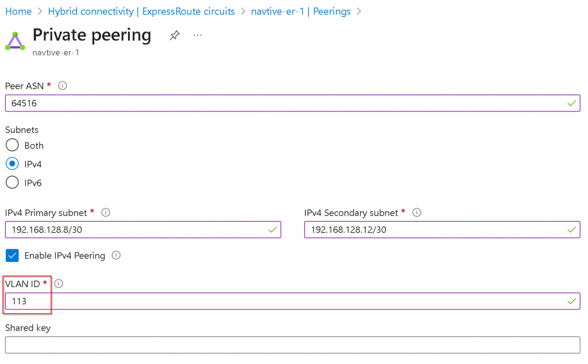The image size is (588, 364).
Task: Select the Both subnets radio option
Action: (x=12, y=145)
